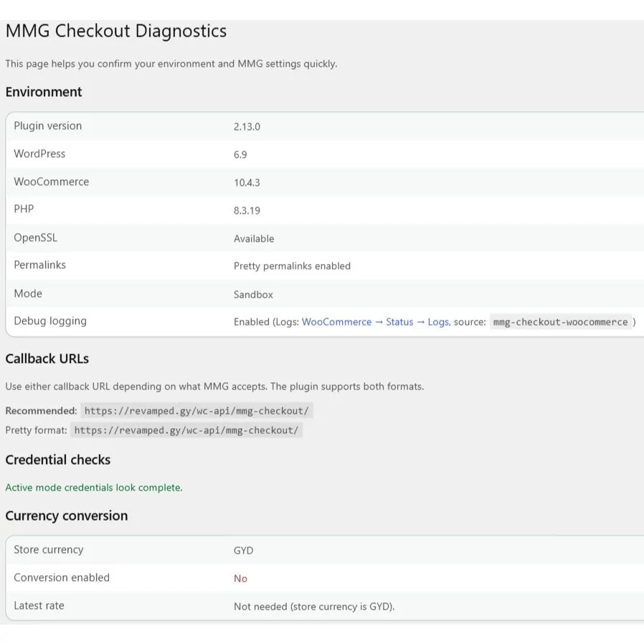
Task: Click the OpenSSL Available status
Action: tap(254, 238)
